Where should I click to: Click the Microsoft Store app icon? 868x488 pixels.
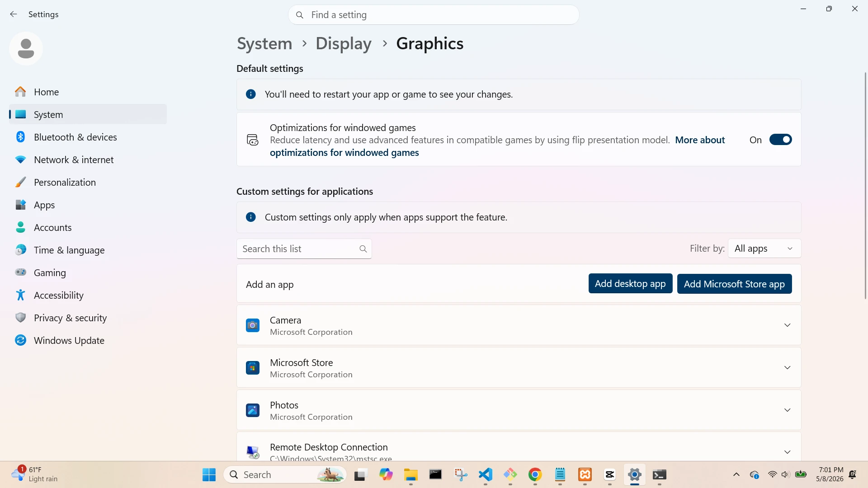[x=252, y=368]
